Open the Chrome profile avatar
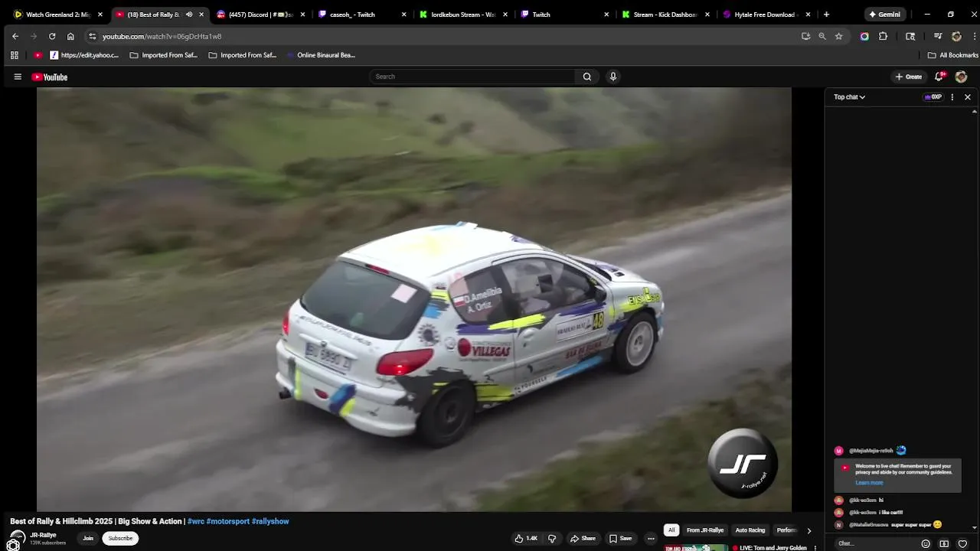This screenshot has height=551, width=980. point(956,36)
